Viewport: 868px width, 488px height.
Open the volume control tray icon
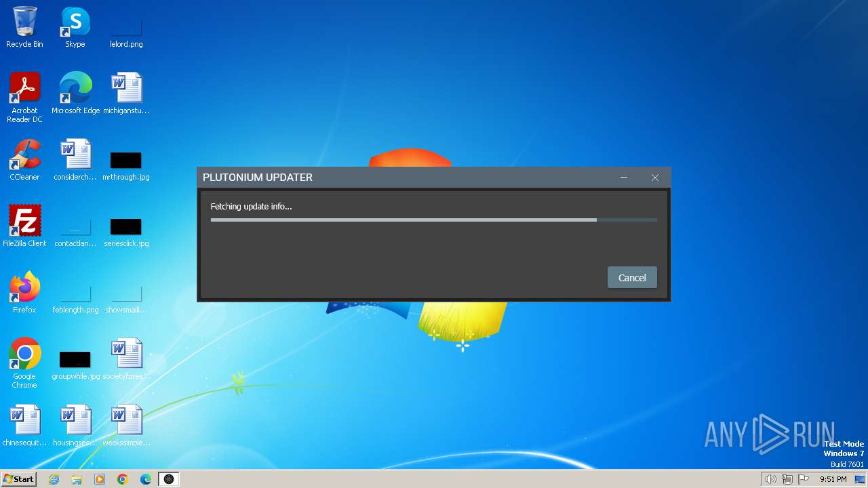click(770, 479)
